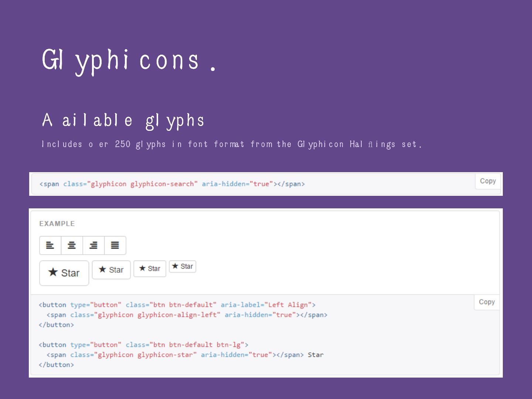This screenshot has width=532, height=399.
Task: Click the "glyphicon glyphicon-align-left" class string
Action: pyautogui.click(x=157, y=315)
